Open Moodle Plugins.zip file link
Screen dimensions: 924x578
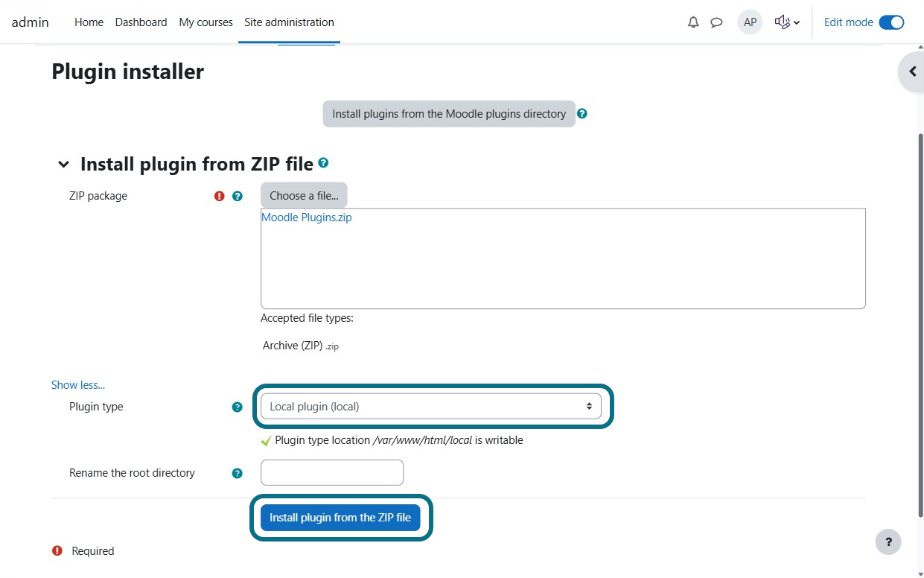pyautogui.click(x=307, y=217)
